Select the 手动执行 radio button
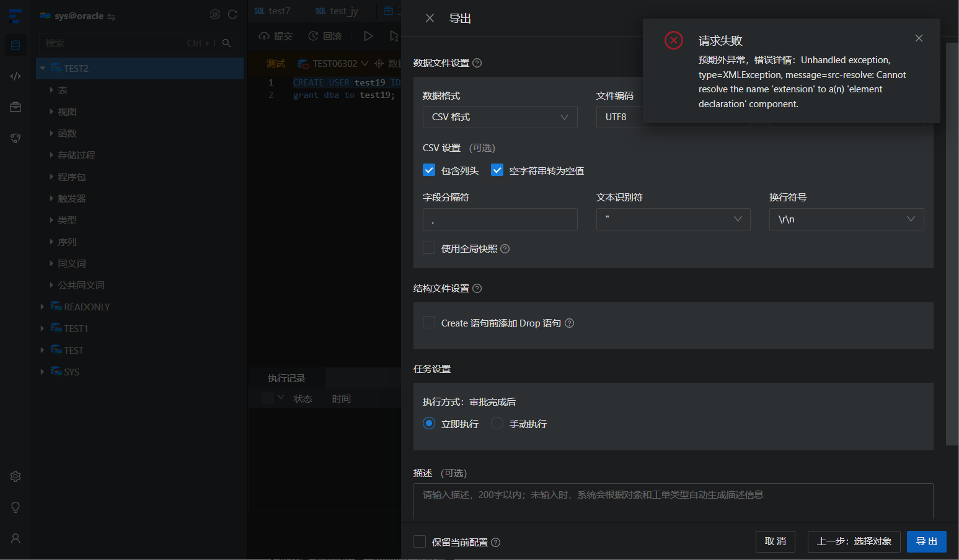 coord(497,424)
